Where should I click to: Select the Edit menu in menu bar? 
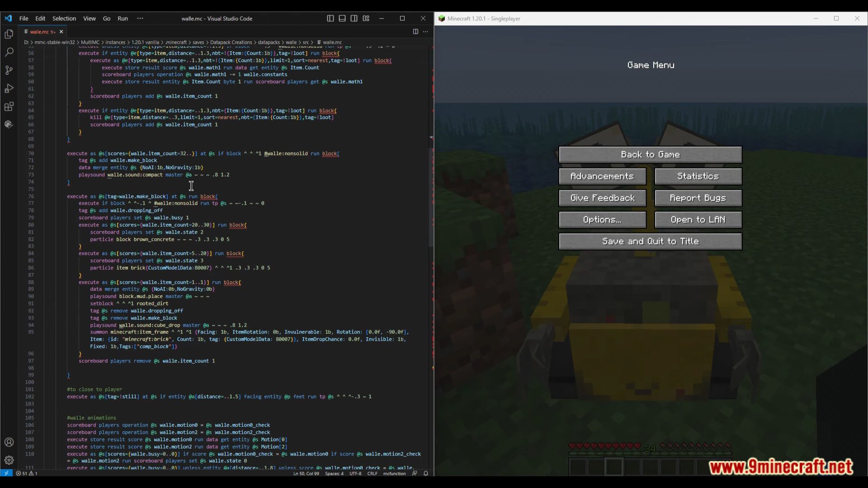point(40,19)
